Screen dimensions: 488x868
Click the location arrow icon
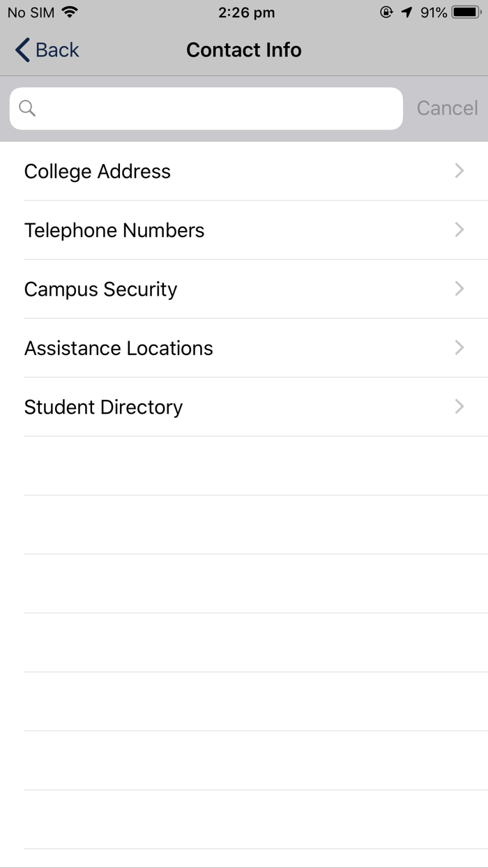[408, 12]
